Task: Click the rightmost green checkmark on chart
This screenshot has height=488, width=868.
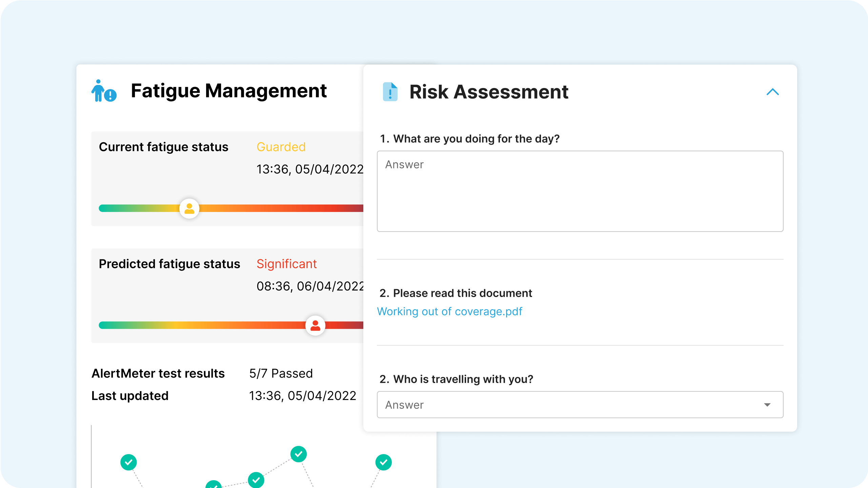Action: coord(383,462)
